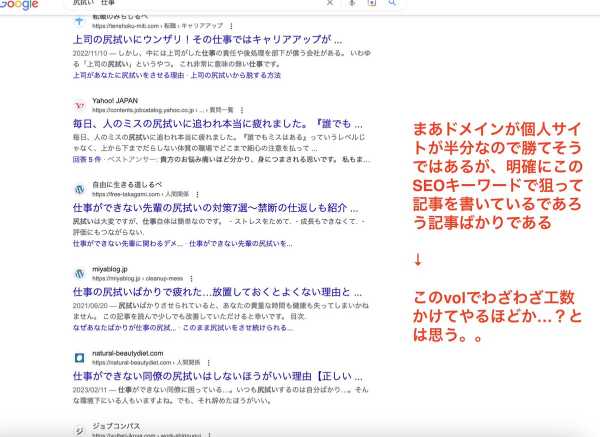Open sitelink 仕事ができない先輩の尻拭いを…

(x=241, y=244)
